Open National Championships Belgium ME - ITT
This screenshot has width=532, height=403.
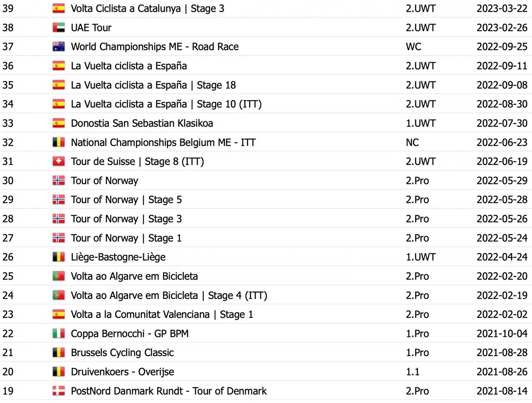pyautogui.click(x=163, y=143)
